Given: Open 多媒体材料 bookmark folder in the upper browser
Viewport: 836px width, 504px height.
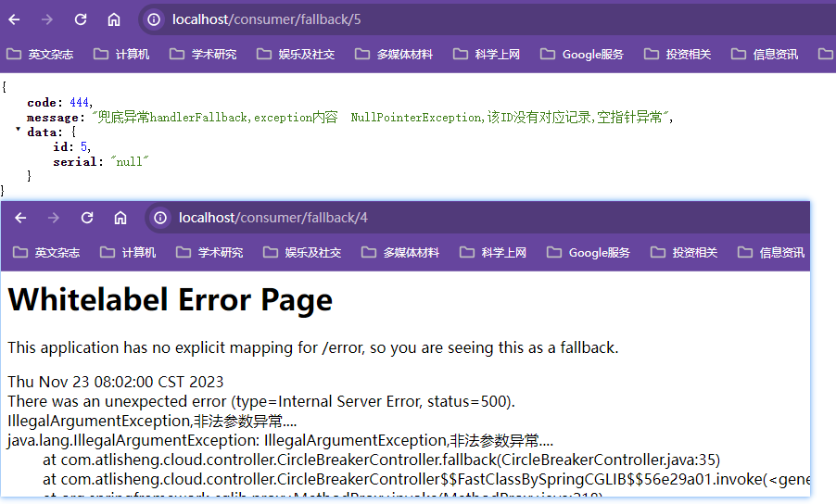Looking at the screenshot, I should [x=394, y=55].
